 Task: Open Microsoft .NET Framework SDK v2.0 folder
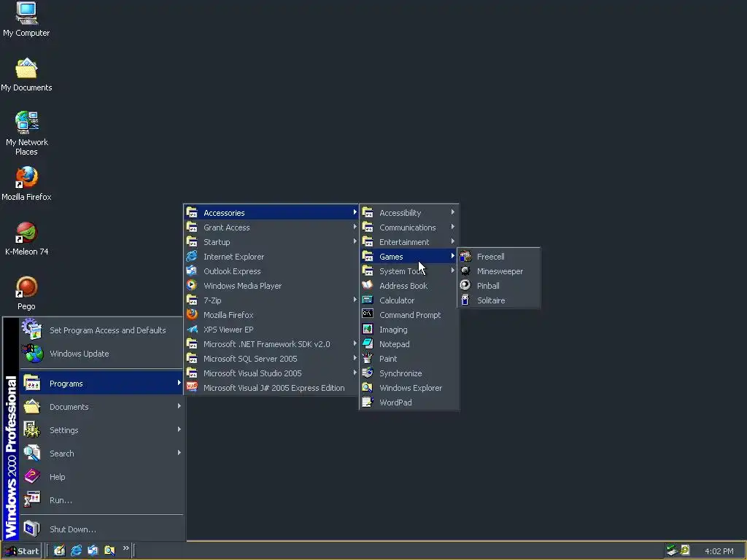point(271,344)
